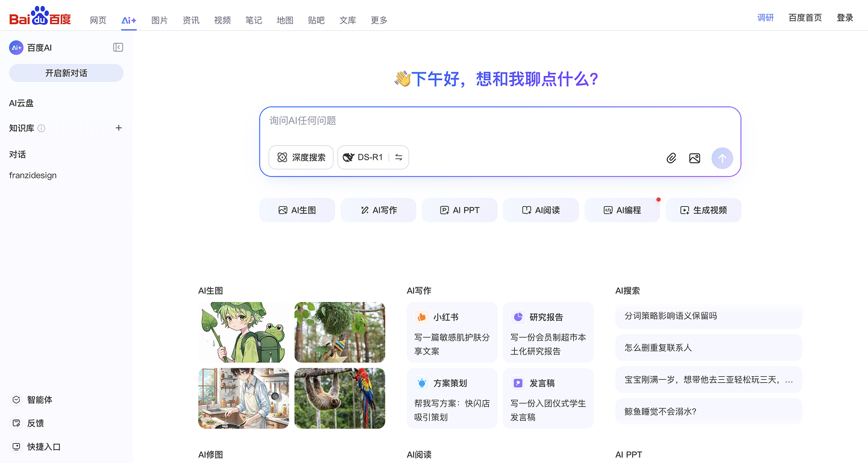Switch to 地图 tab
The height and width of the screenshot is (463, 868).
pyautogui.click(x=285, y=20)
